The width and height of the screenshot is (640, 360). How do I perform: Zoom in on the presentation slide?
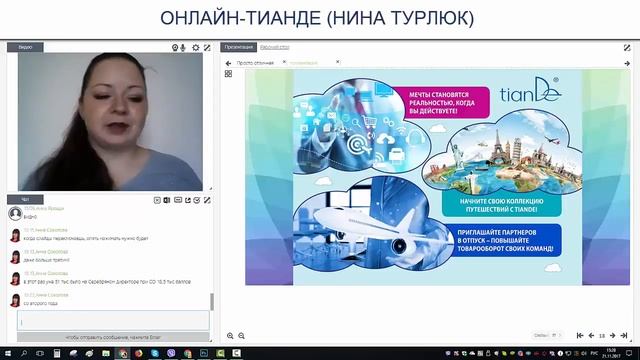pyautogui.click(x=230, y=336)
